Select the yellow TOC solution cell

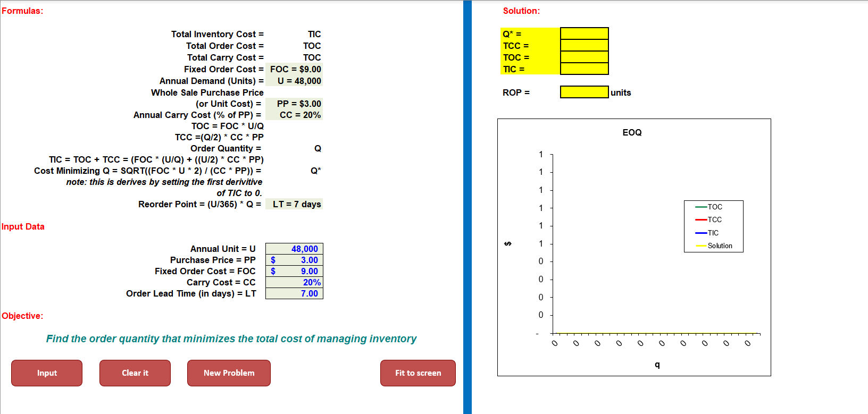tap(584, 57)
